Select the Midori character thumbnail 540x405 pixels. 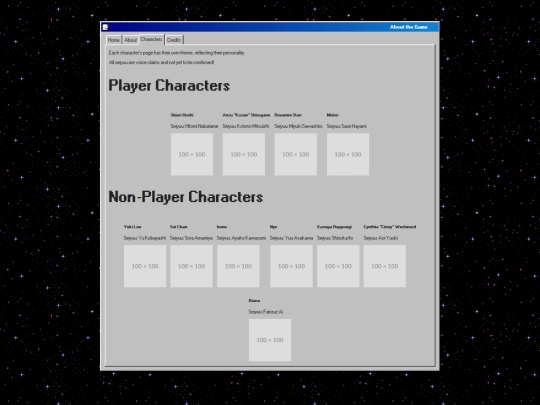tap(348, 154)
